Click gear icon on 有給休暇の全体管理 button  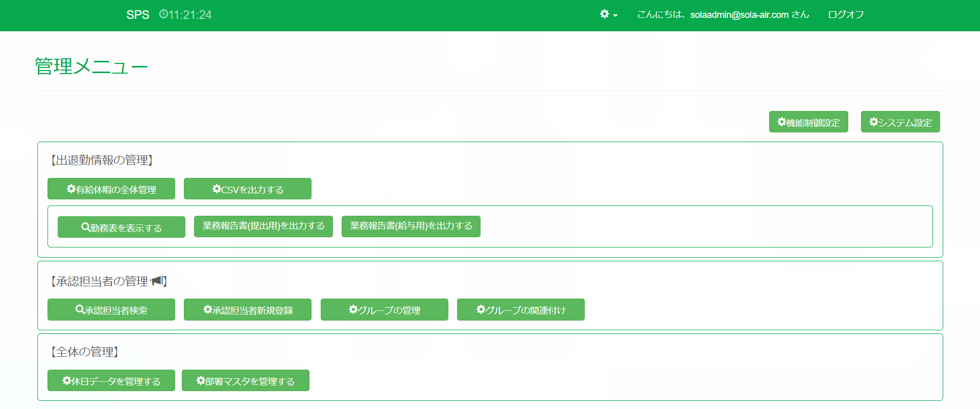[71, 189]
